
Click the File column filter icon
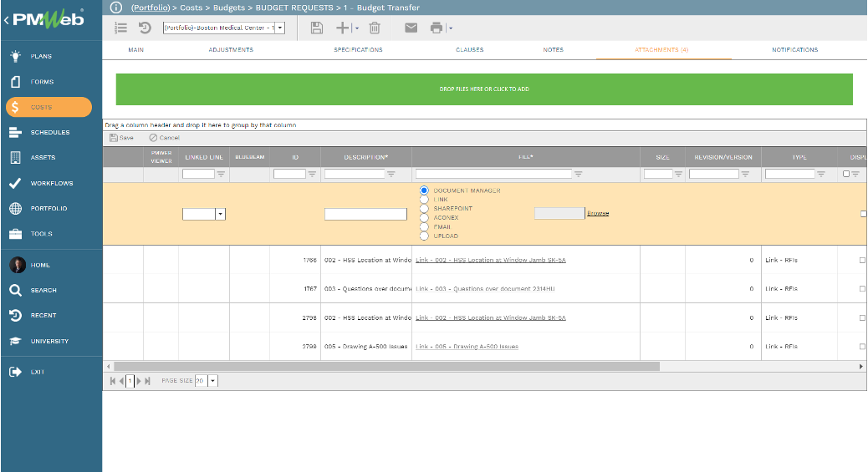click(579, 174)
